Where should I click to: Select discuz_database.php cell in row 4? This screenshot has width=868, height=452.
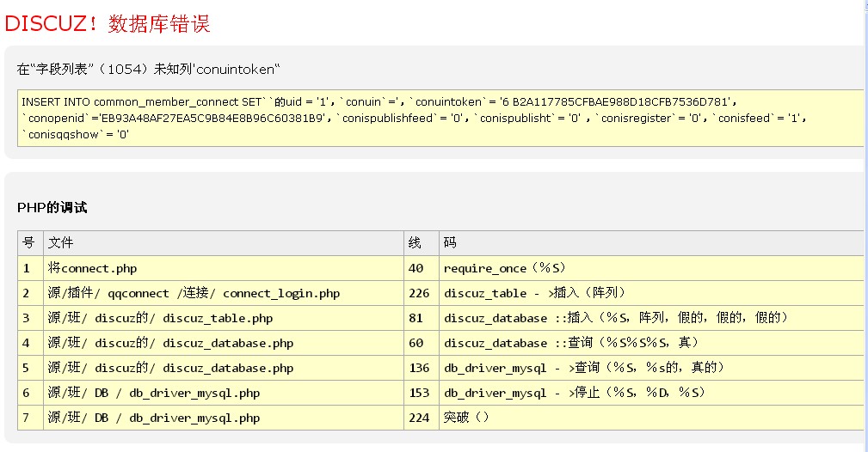click(224, 343)
